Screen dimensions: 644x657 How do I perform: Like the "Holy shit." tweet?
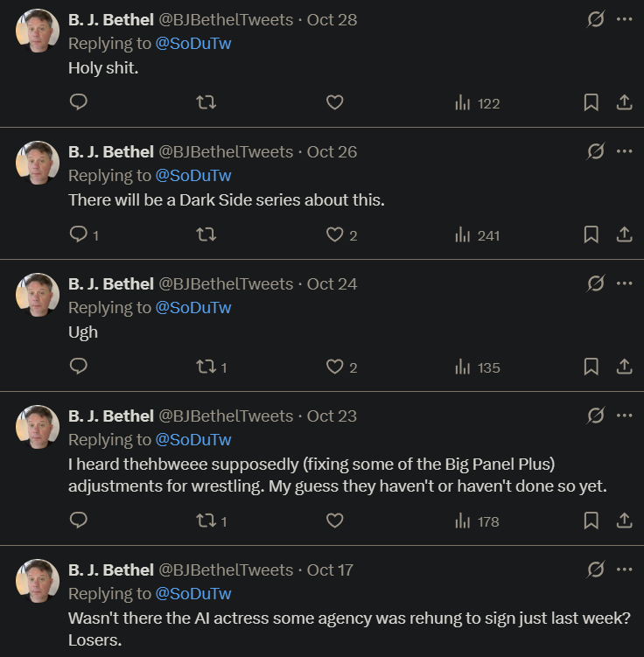(x=334, y=103)
